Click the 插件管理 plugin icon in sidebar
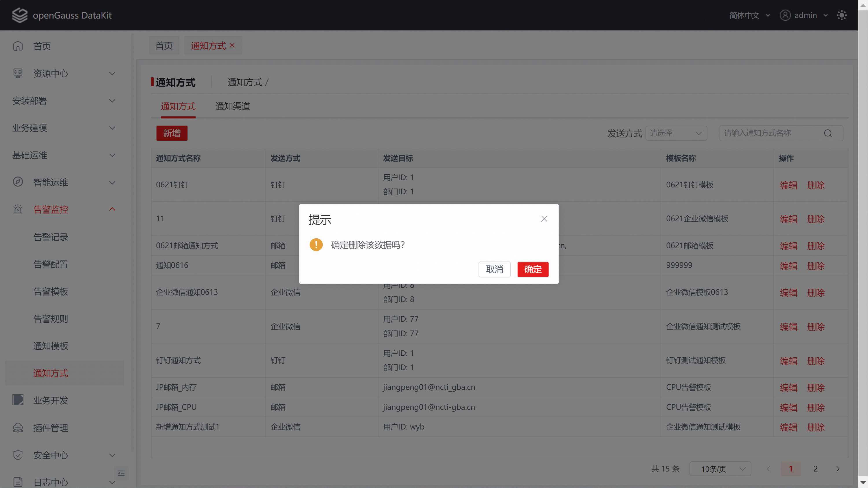The height and width of the screenshot is (488, 868). coord(18,428)
